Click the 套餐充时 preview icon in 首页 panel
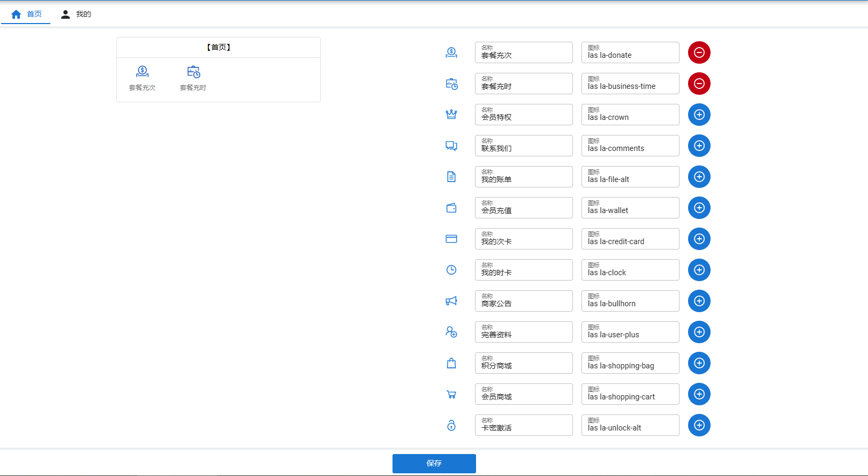 [x=193, y=71]
